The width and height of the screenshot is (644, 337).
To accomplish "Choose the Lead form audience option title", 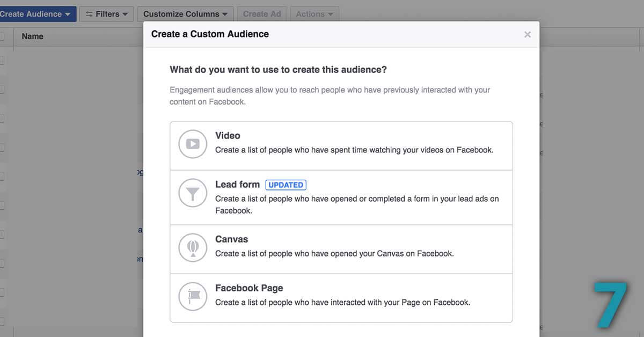I will 237,185.
